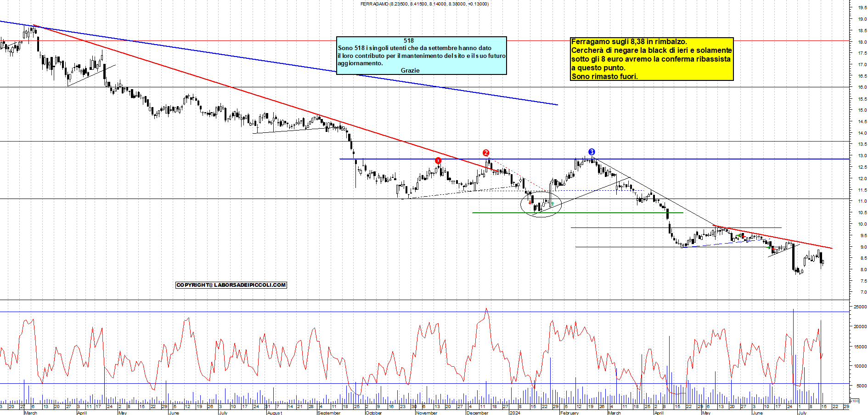Image resolution: width=868 pixels, height=415 pixels.
Task: Click the COPYRIGHT@LABORSADEIPICCOLI.COM label
Action: tap(231, 285)
